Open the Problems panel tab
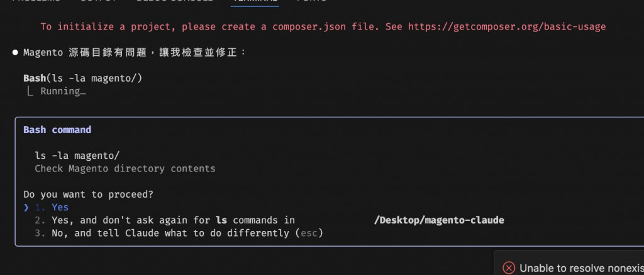The image size is (644, 275). 36,1
